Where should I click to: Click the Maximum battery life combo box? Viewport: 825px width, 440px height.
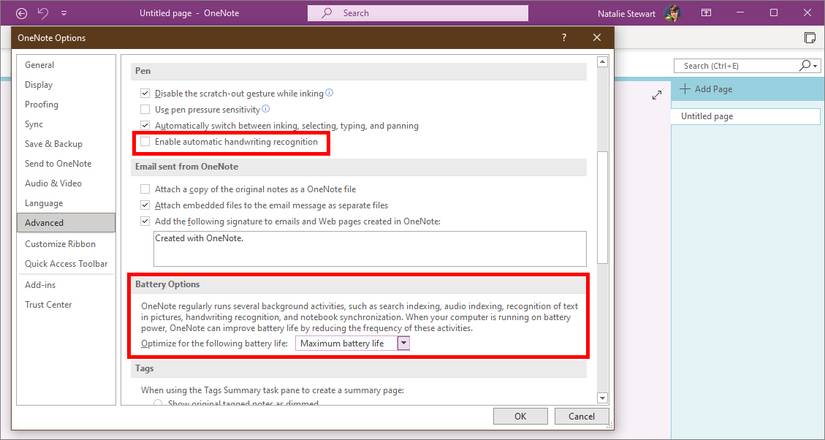click(x=352, y=343)
